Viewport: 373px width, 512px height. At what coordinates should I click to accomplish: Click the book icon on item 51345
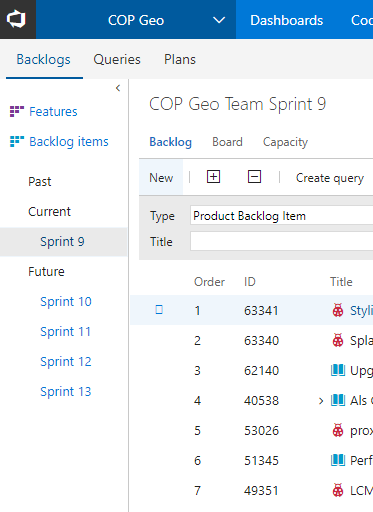click(338, 460)
